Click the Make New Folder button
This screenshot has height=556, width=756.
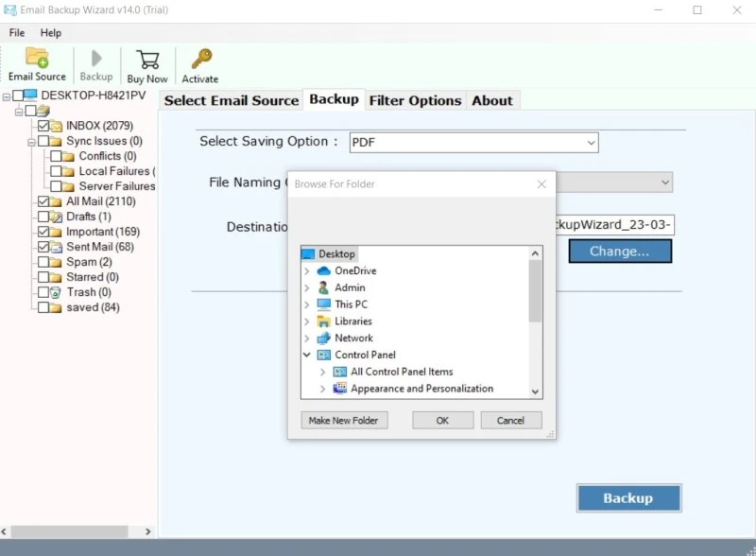coord(344,421)
